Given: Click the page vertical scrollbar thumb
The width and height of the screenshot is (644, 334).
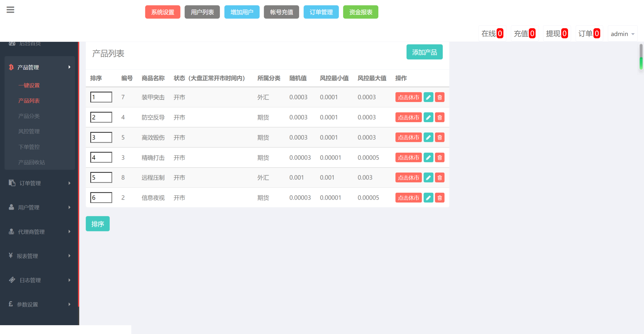Looking at the screenshot, I should coord(641,57).
